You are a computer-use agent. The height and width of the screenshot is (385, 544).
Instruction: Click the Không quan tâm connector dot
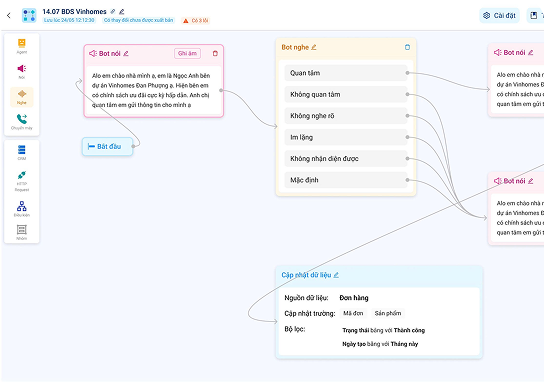click(x=407, y=94)
